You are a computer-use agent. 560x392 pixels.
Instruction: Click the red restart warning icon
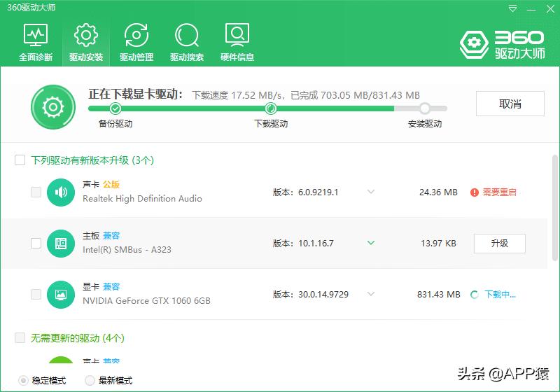tap(475, 192)
